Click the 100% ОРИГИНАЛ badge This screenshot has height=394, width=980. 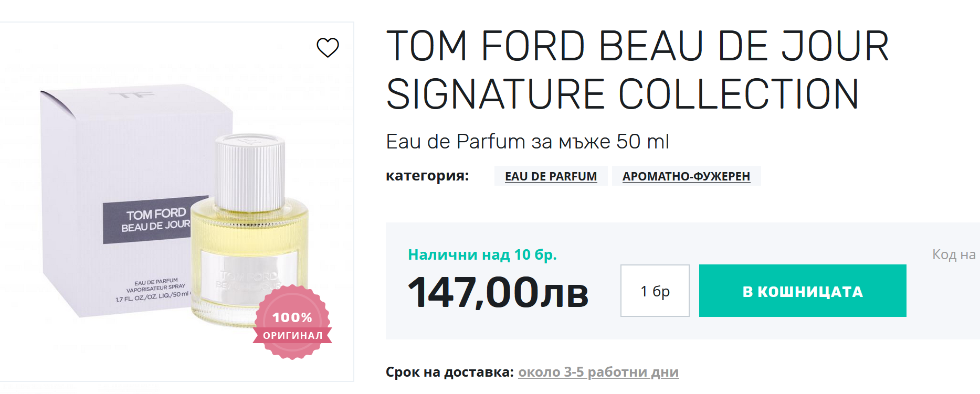point(292,323)
